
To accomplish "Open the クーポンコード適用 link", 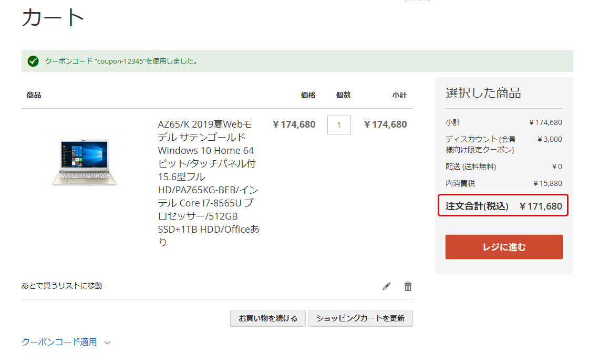I will click(59, 342).
